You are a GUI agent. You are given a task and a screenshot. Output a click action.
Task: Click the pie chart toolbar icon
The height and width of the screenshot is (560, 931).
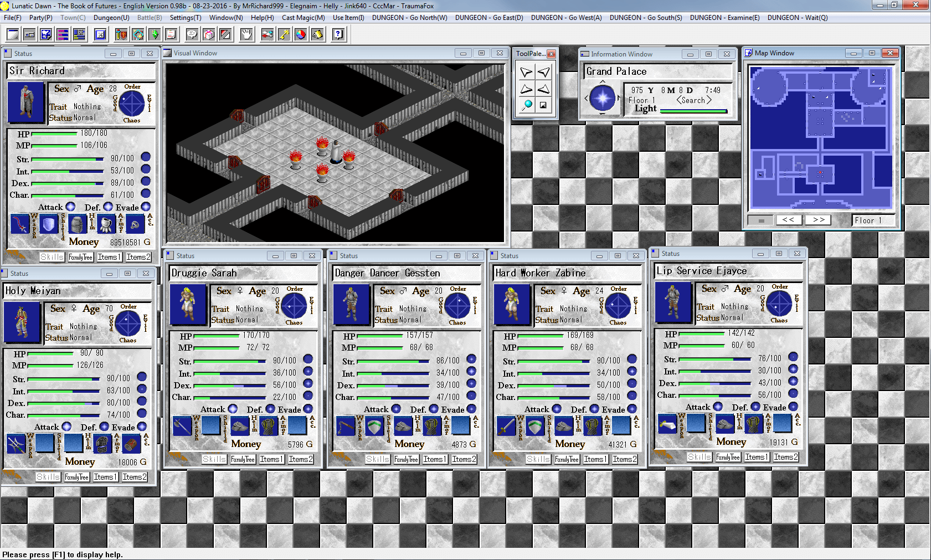pyautogui.click(x=300, y=34)
